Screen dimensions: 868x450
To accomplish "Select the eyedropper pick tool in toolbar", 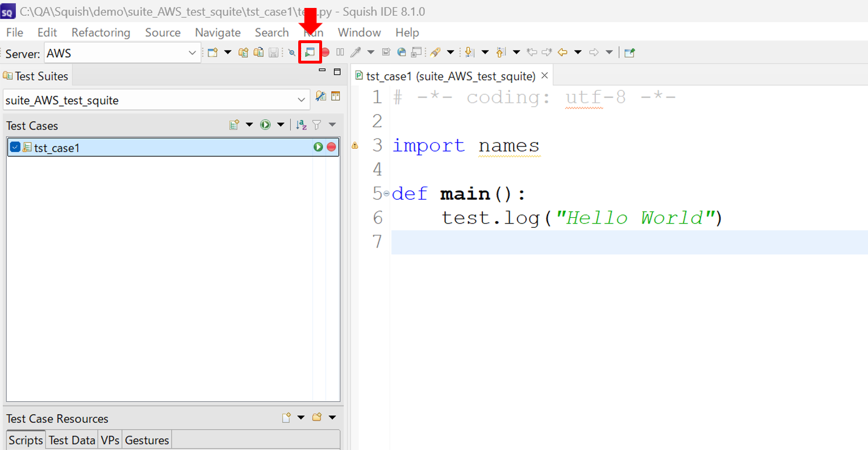I will coord(356,52).
